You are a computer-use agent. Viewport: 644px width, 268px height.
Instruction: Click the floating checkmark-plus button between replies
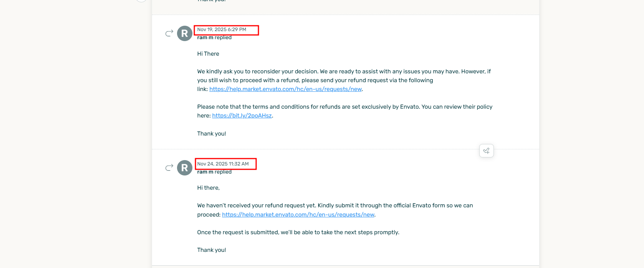tap(486, 151)
